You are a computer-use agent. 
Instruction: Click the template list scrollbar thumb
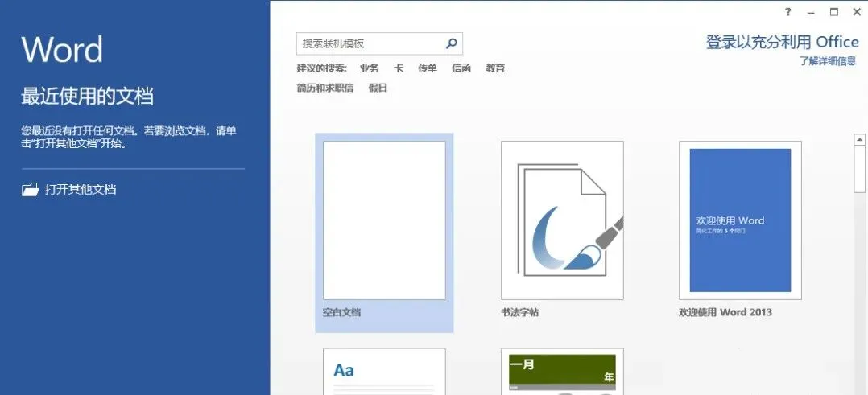(859, 169)
